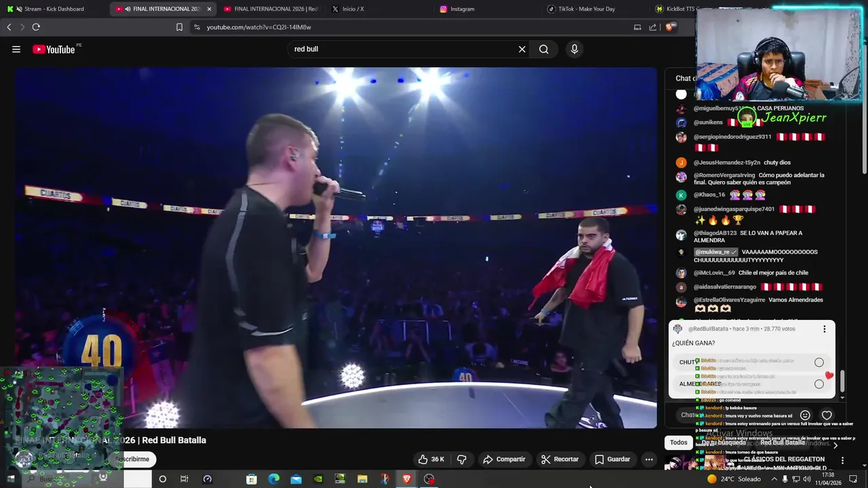
Task: Open options for Clásicos del Reggaeton video
Action: (x=842, y=460)
